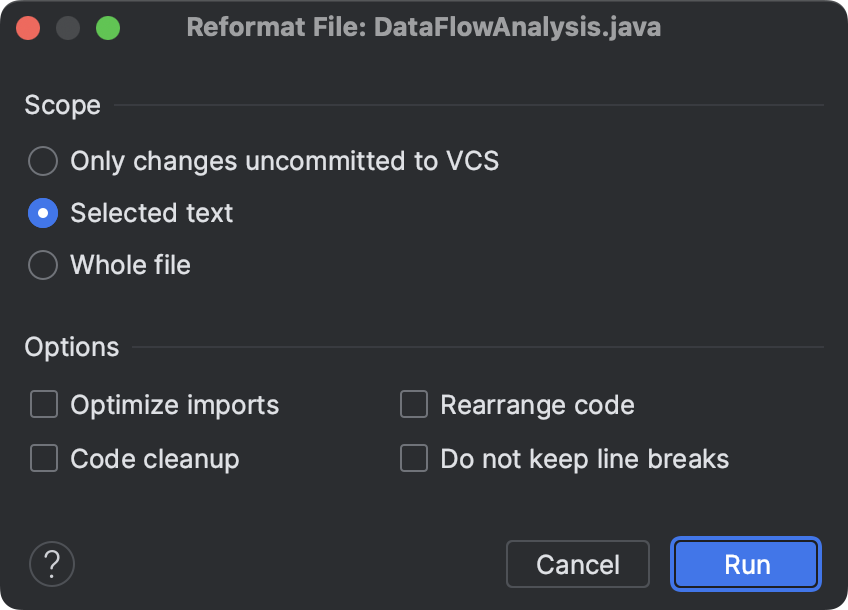Screen dimensions: 848x610
Task: Enable the "Optimize imports" checkbox
Action: 43,404
